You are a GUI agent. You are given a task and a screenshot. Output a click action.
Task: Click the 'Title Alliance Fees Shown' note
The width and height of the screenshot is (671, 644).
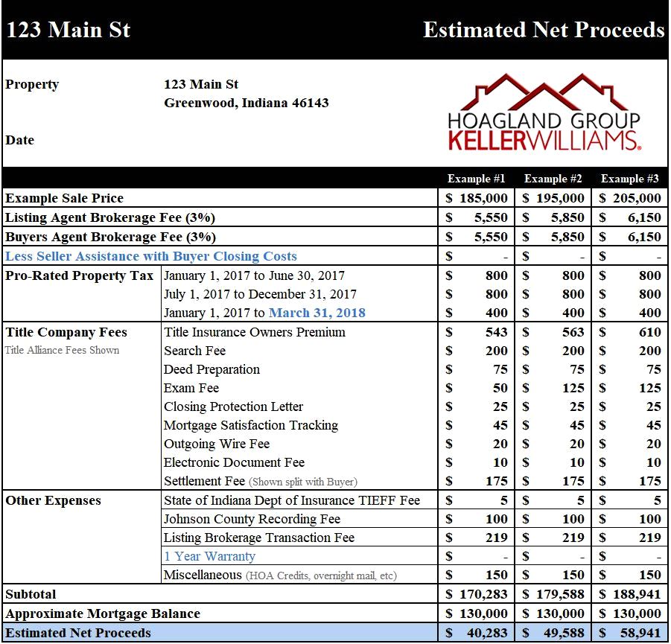(x=62, y=350)
